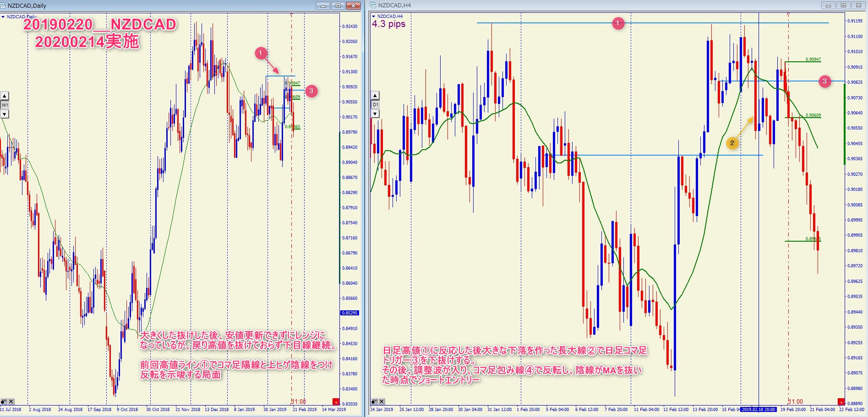Screen dimensions: 868x417
Task: Select the yellow marker 2 on H4 chart
Action: pyautogui.click(x=732, y=143)
